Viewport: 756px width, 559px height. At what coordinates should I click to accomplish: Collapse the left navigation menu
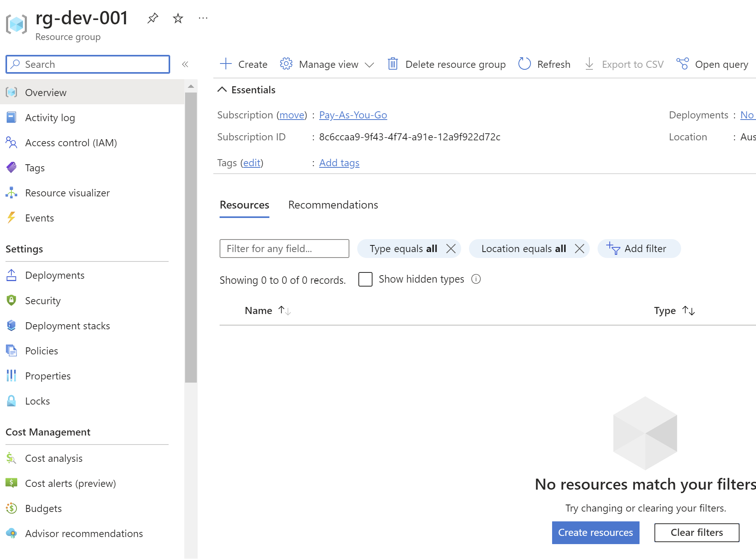pos(185,64)
